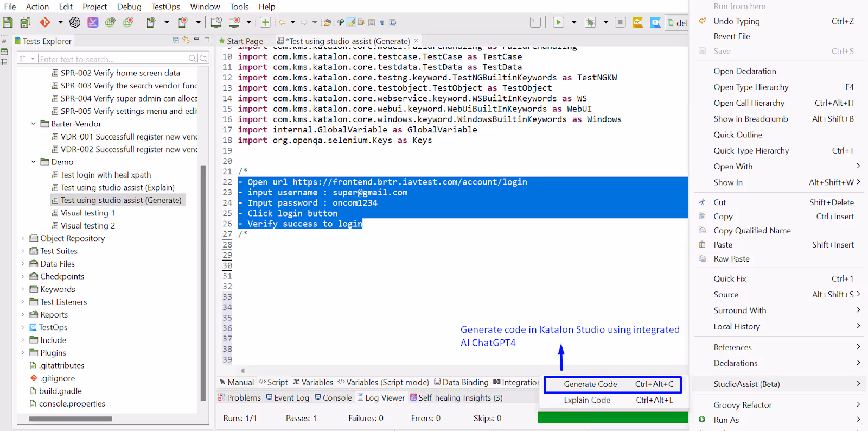Click the Web Record globe icon

128,22
